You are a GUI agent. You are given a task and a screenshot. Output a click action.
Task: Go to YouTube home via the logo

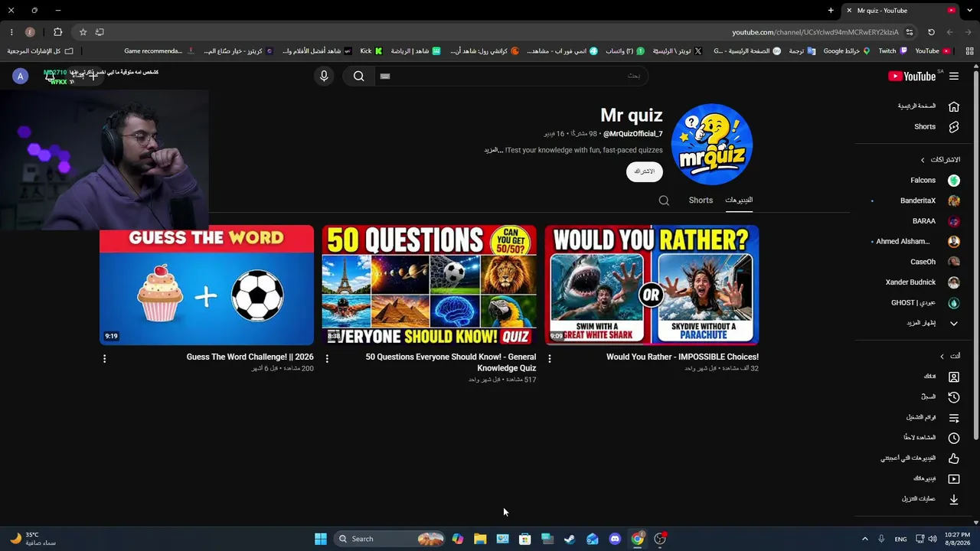(912, 76)
